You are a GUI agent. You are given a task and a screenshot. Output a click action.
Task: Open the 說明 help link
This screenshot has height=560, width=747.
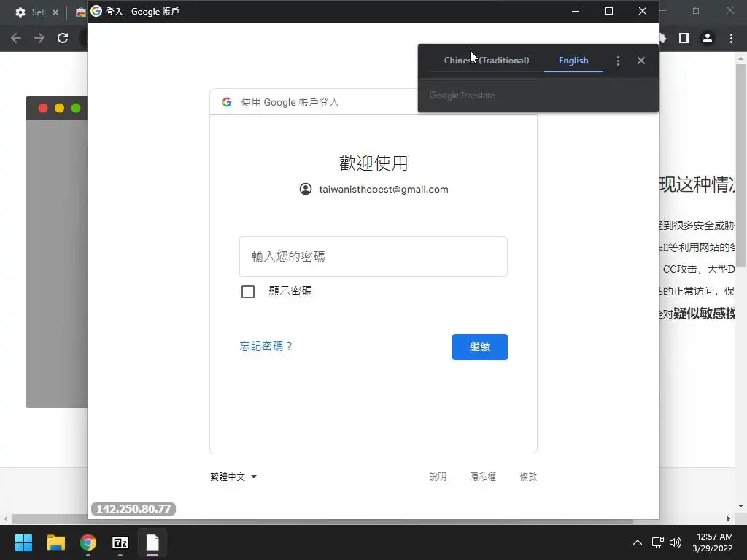[438, 477]
